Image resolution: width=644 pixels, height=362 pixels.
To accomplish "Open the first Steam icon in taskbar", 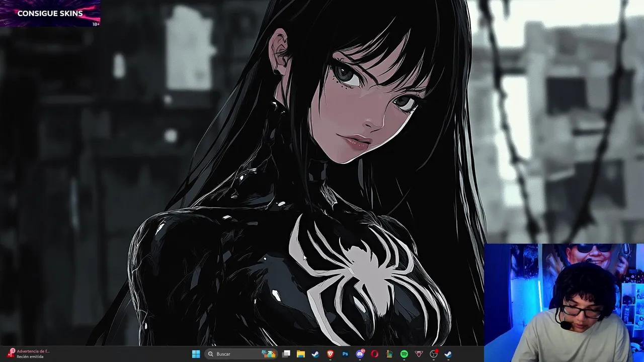I will click(315, 354).
